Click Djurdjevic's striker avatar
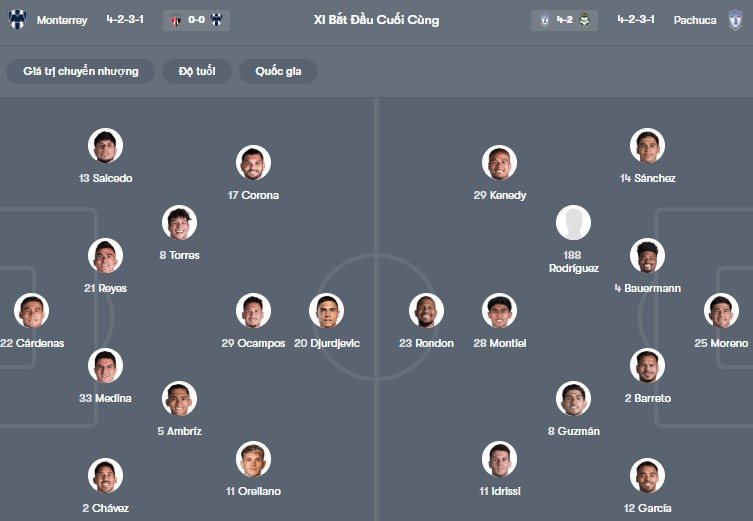The width and height of the screenshot is (753, 521). coord(326,311)
